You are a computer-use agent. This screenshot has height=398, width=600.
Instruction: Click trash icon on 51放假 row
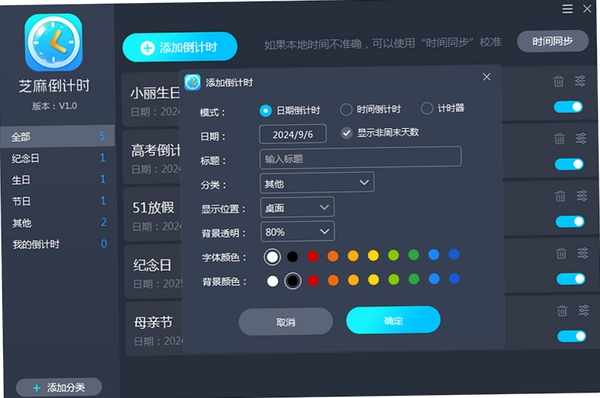click(560, 196)
